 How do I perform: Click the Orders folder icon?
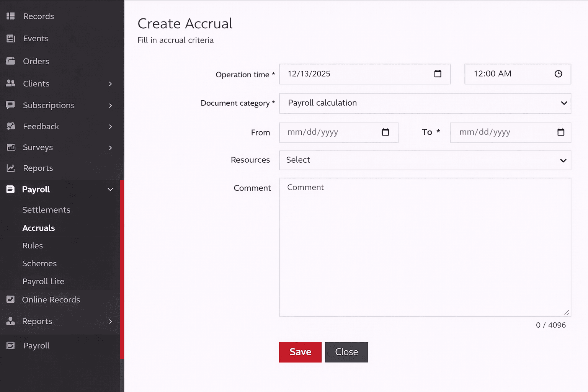pos(11,61)
